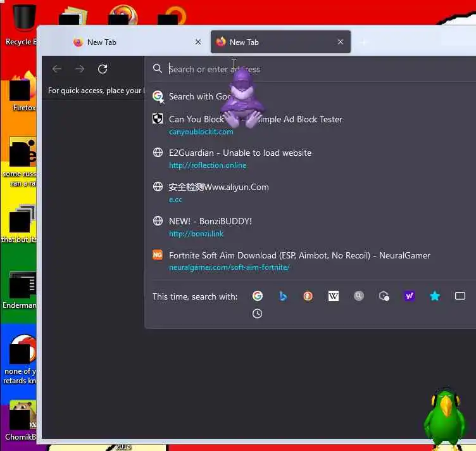
Task: Click the http://bonzi.link URL
Action: (x=196, y=234)
